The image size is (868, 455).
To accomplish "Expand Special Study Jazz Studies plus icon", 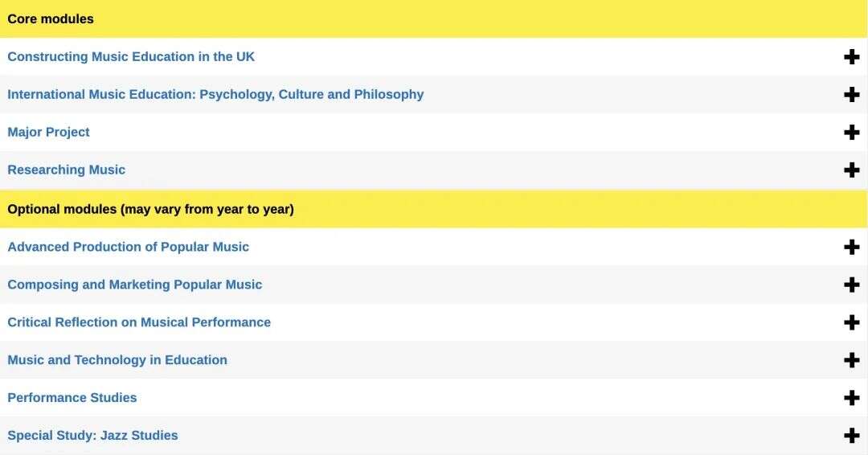I will tap(851, 437).
